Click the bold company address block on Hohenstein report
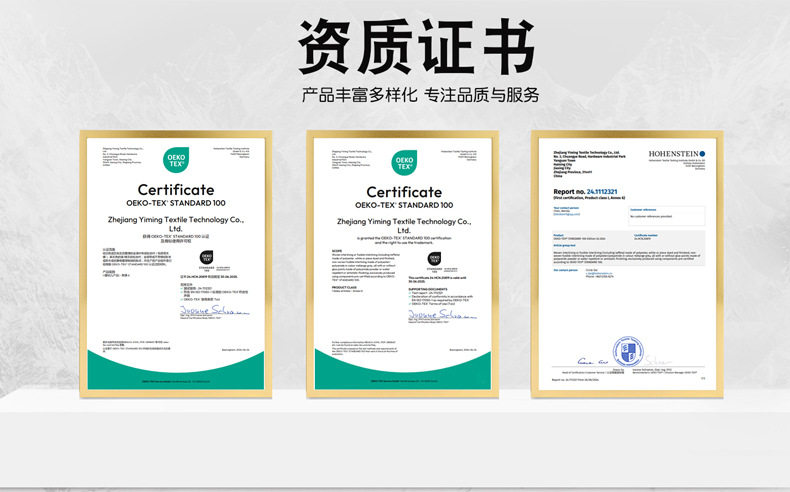Viewport: 790px width, 492px height. click(589, 164)
